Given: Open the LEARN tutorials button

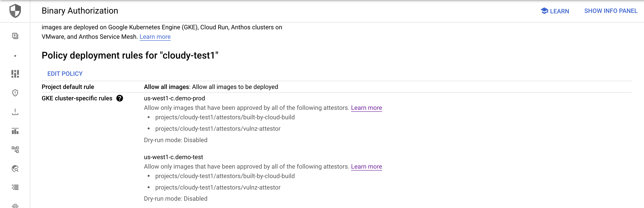Looking at the screenshot, I should click(555, 11).
